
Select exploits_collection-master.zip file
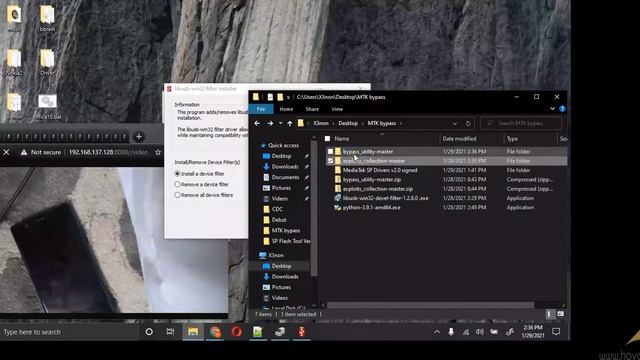378,189
